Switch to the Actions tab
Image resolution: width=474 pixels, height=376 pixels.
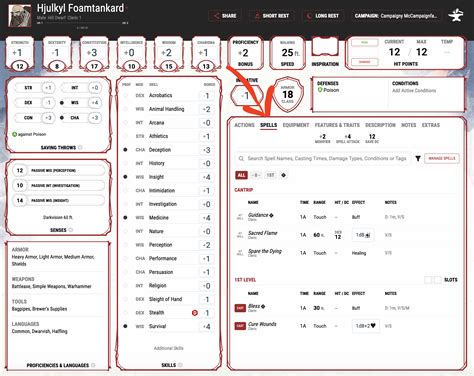point(244,125)
